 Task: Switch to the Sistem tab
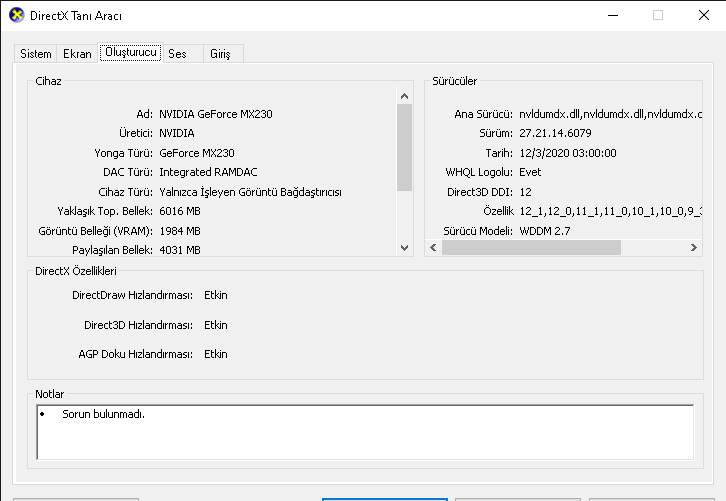click(x=36, y=54)
